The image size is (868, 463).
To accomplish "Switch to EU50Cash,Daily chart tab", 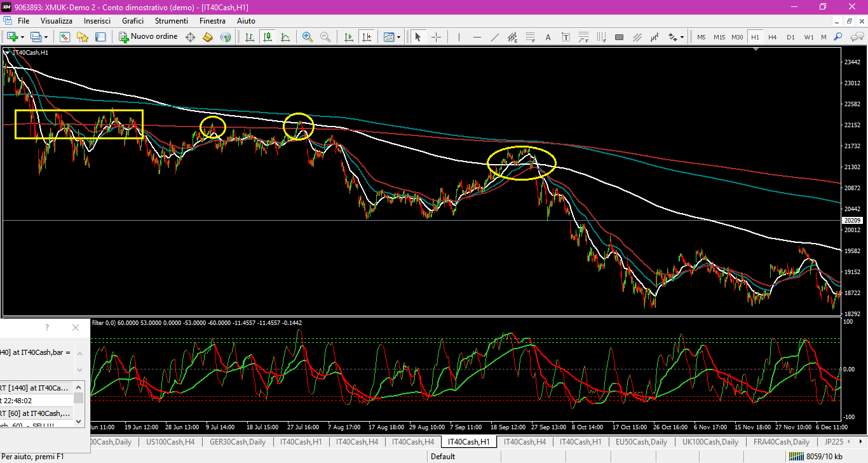I will click(641, 441).
